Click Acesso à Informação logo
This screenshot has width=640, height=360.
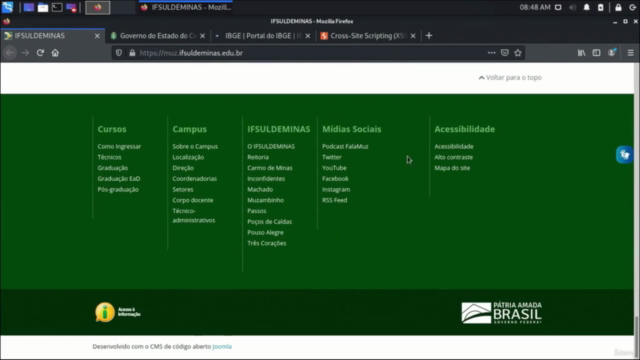coord(118,312)
